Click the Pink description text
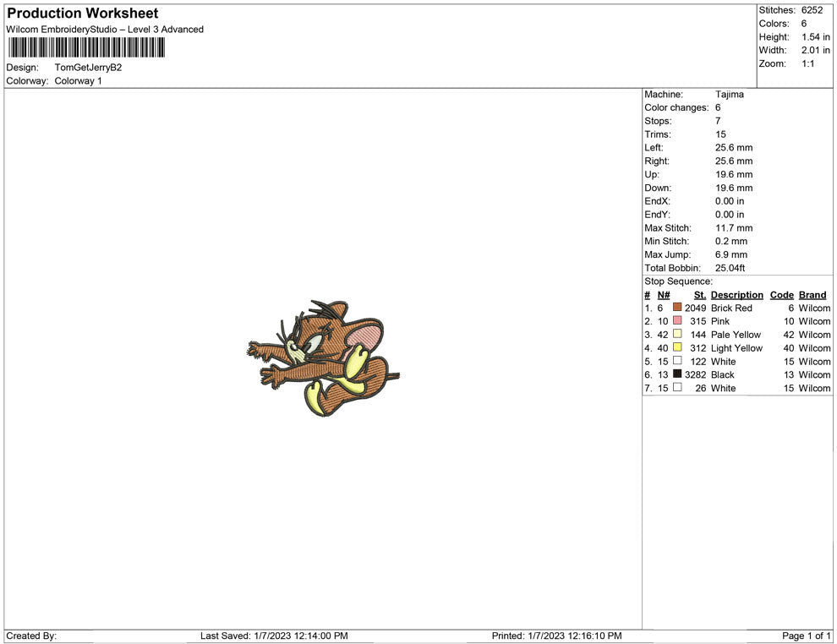 tap(720, 321)
